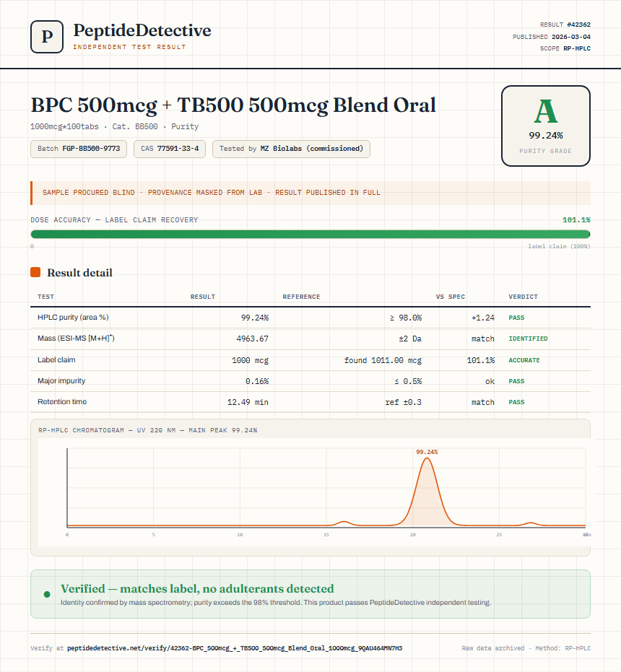Click the PASS verdict for HPLC purity
621x672 pixels.
pos(516,318)
